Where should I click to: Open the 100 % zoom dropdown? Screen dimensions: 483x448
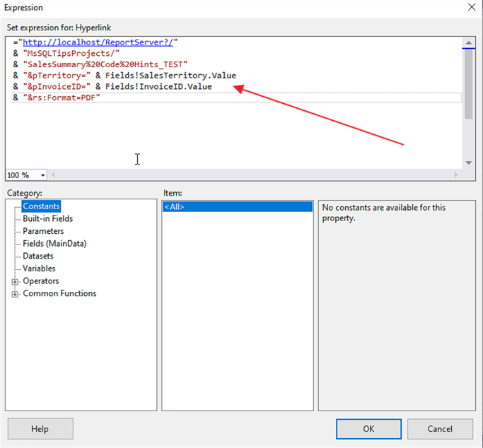[x=43, y=175]
